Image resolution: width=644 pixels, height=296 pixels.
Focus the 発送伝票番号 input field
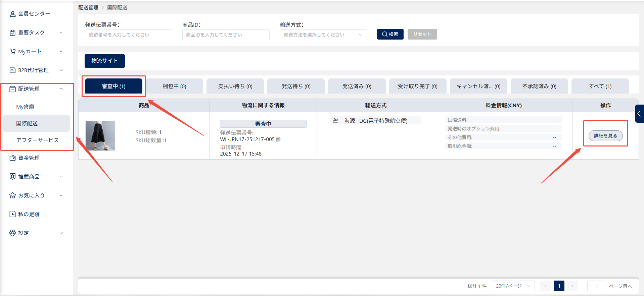click(x=129, y=35)
